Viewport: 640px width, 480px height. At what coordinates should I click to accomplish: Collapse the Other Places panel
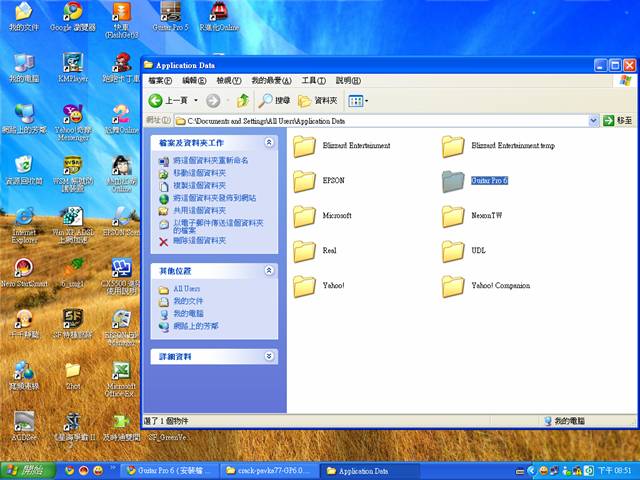coord(269,271)
